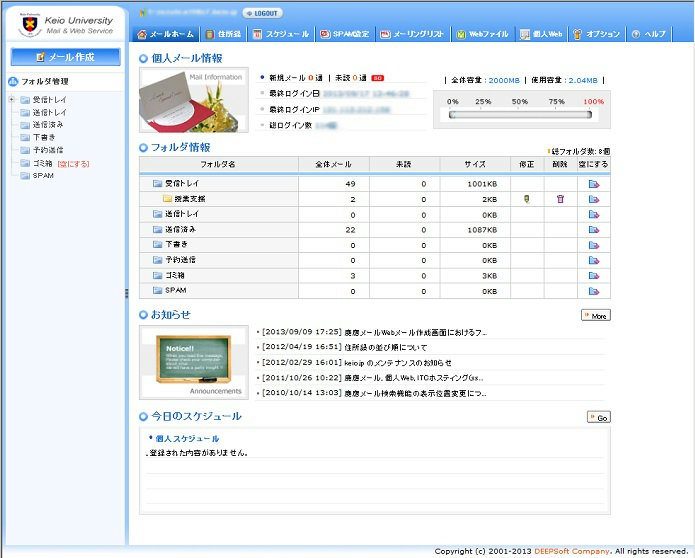The height and width of the screenshot is (558, 695).
Task: Click the LOGOUT button
Action: click(x=262, y=13)
